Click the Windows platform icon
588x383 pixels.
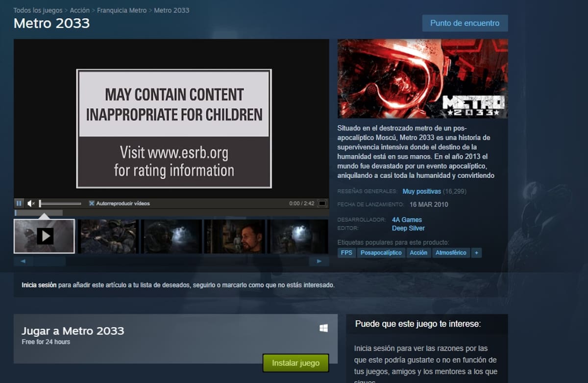(x=323, y=328)
